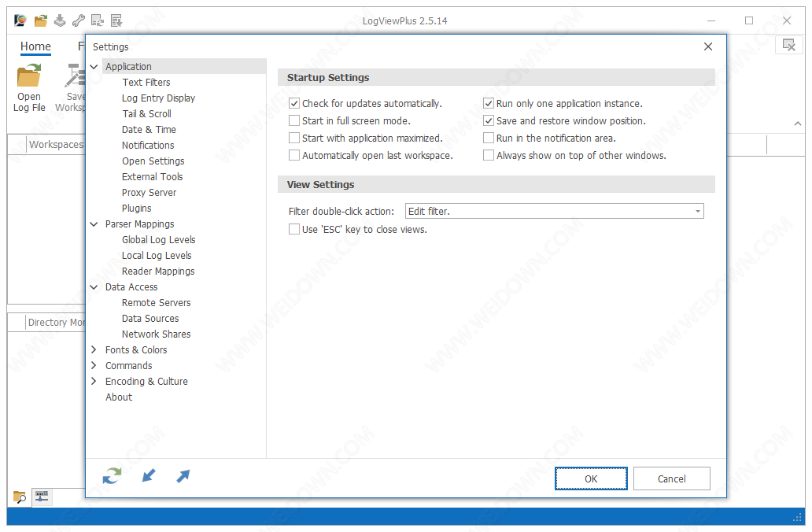Open Global Log Levels settings page
This screenshot has height=532, width=812.
coord(158,240)
